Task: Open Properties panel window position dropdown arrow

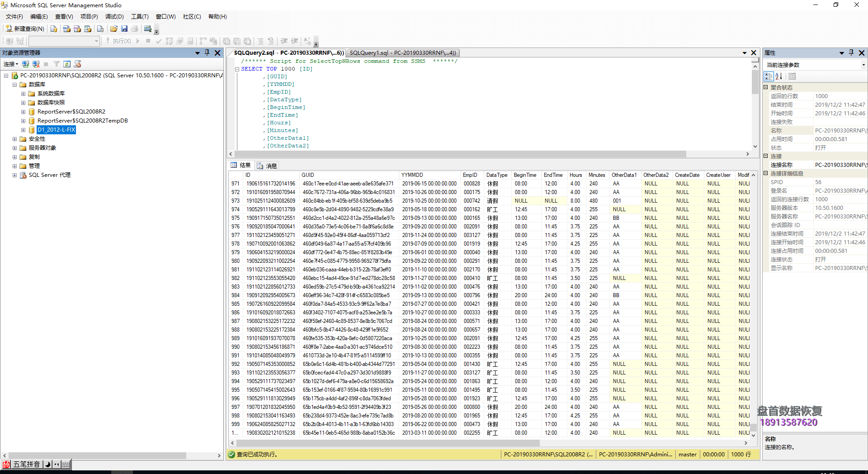Action: point(842,53)
